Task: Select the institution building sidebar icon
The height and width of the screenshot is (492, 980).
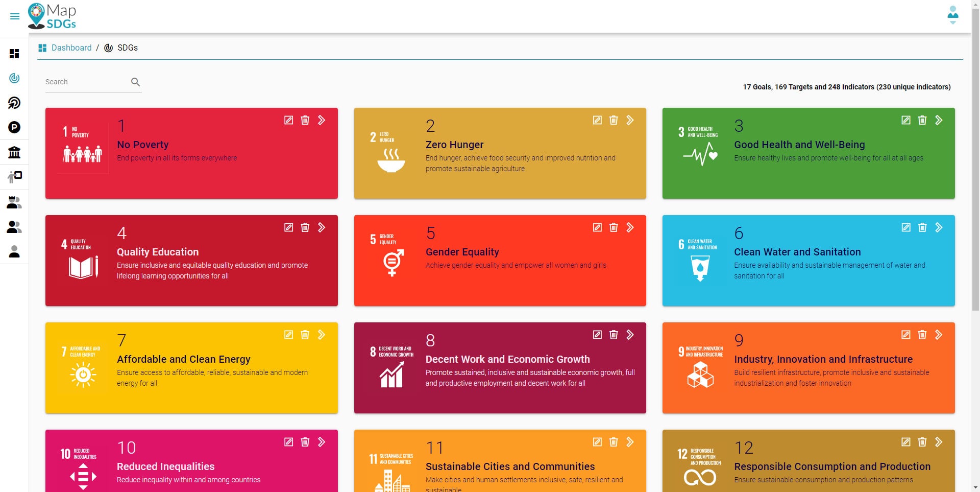Action: pos(14,152)
